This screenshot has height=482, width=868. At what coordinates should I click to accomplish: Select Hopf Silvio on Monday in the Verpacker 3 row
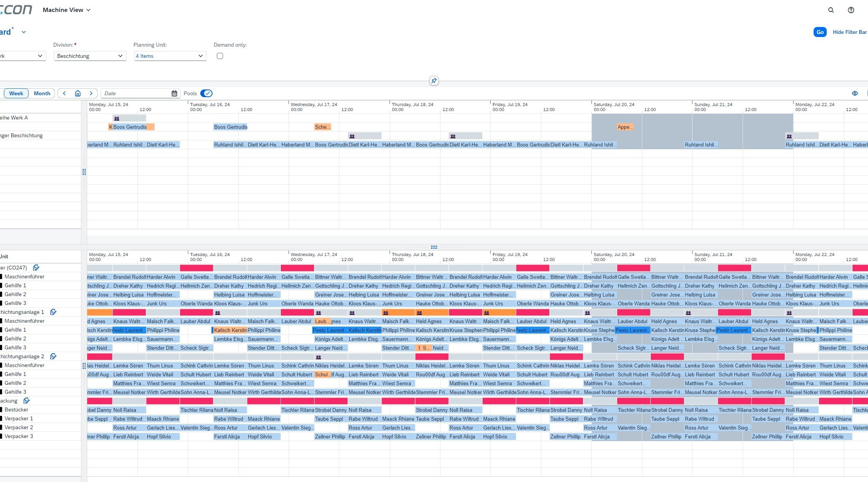[x=163, y=436]
